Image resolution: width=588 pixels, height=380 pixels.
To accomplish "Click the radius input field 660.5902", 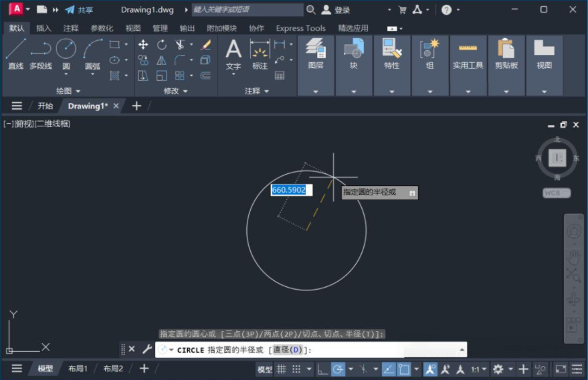I will point(292,190).
